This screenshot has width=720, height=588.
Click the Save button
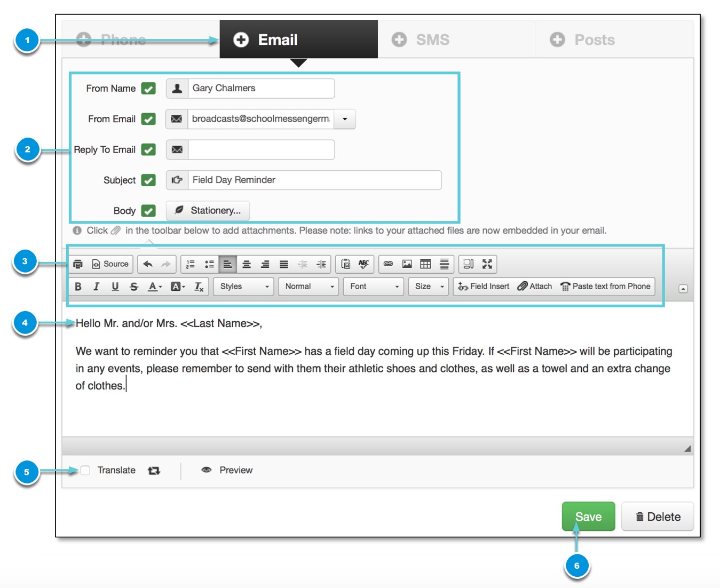588,516
